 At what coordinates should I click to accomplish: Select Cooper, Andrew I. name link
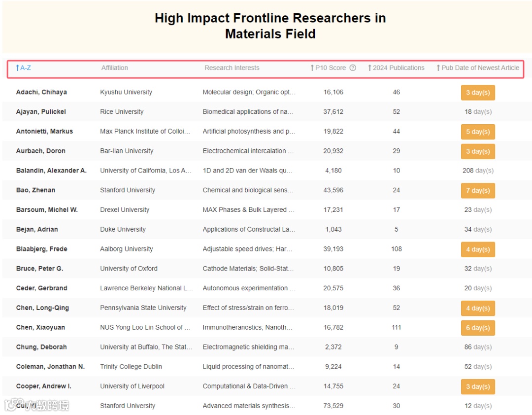44,386
